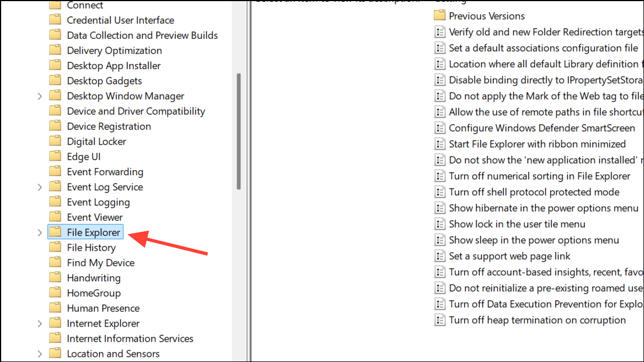Click the File Explorer folder icon
The image size is (644, 362).
[55, 232]
